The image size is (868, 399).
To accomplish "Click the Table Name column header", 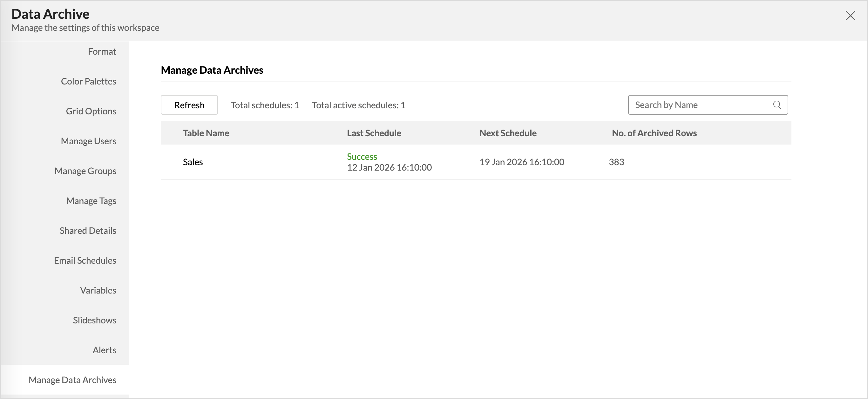I will click(206, 133).
